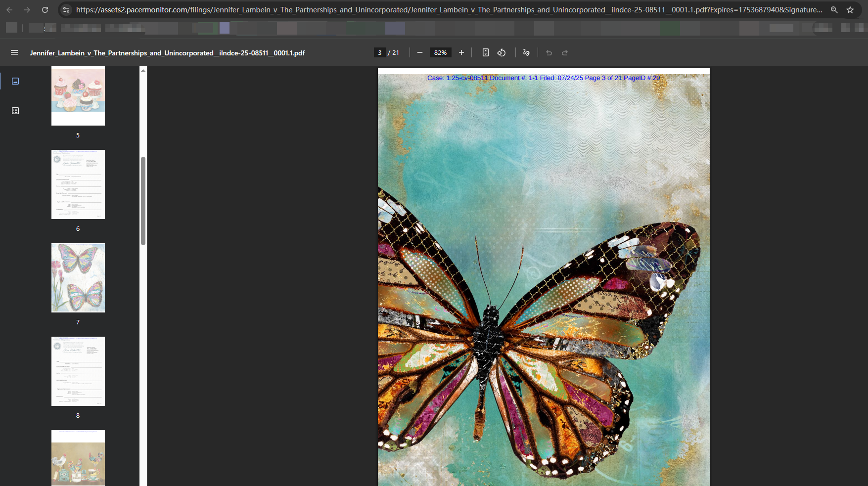Click the zoom in plus button
The image size is (868, 486).
461,52
